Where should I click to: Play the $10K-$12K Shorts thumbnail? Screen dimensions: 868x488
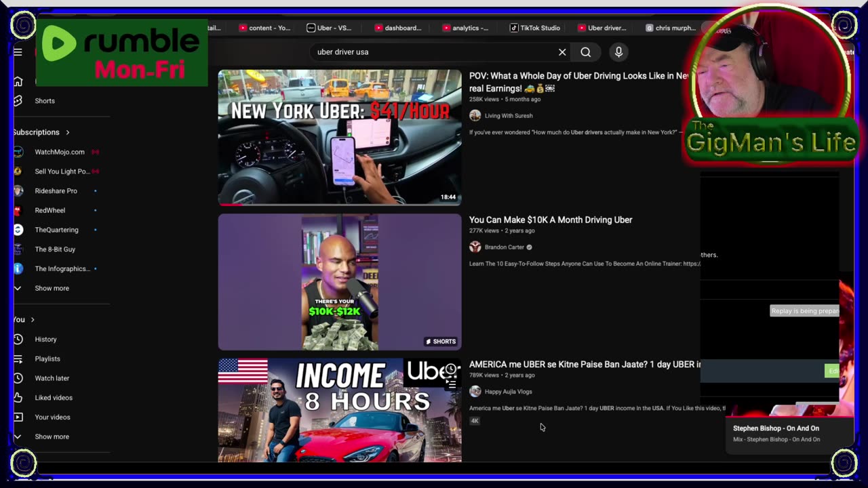(x=340, y=282)
